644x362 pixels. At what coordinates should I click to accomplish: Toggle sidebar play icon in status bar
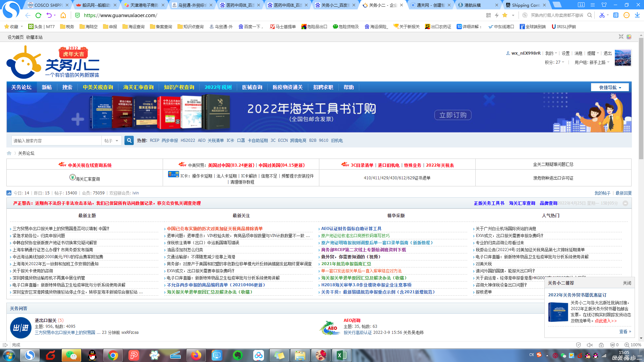coord(5,345)
